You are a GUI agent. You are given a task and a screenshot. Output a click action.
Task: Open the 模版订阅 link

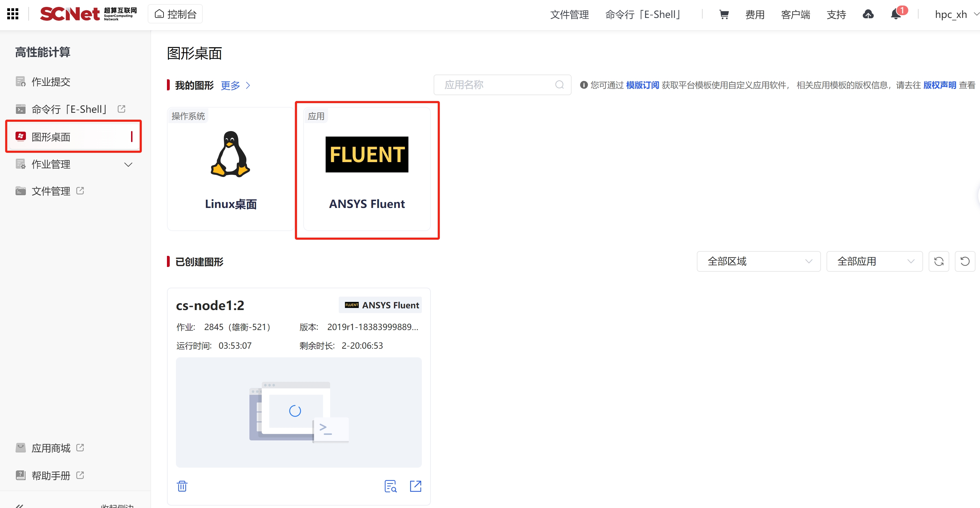642,85
